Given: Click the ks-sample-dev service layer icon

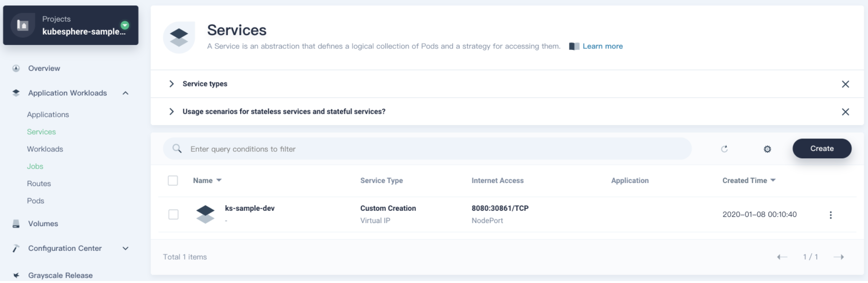Looking at the screenshot, I should (x=205, y=214).
